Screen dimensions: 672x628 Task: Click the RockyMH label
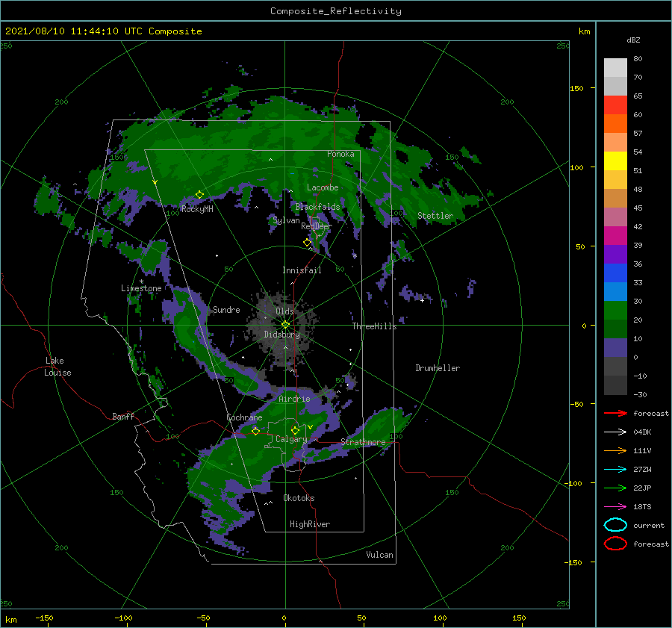pyautogui.click(x=197, y=209)
